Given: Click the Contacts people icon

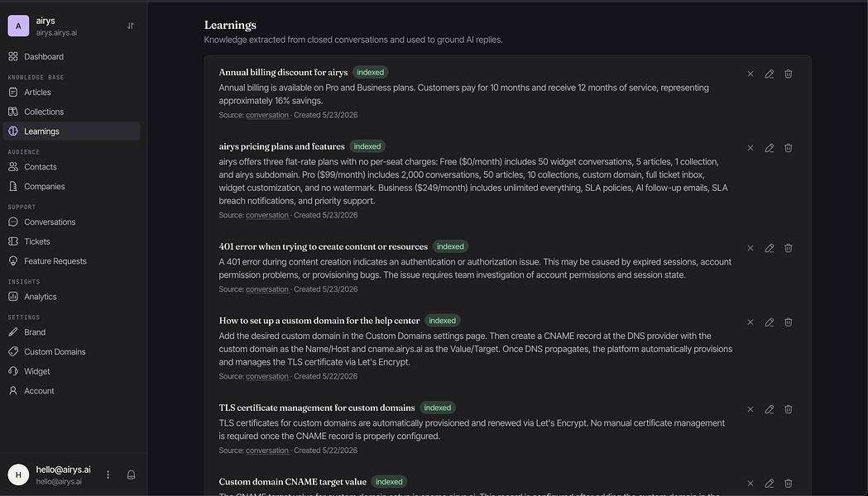Looking at the screenshot, I should point(13,167).
